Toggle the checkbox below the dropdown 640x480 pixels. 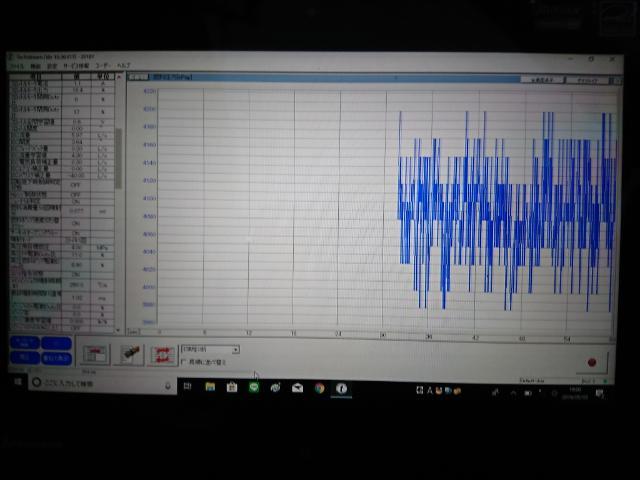181,361
